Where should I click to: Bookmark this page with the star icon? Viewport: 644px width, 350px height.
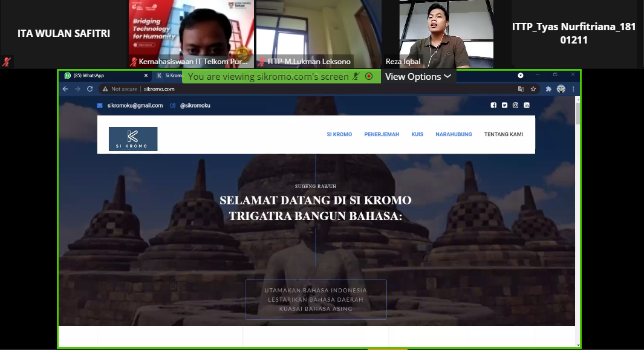click(533, 89)
